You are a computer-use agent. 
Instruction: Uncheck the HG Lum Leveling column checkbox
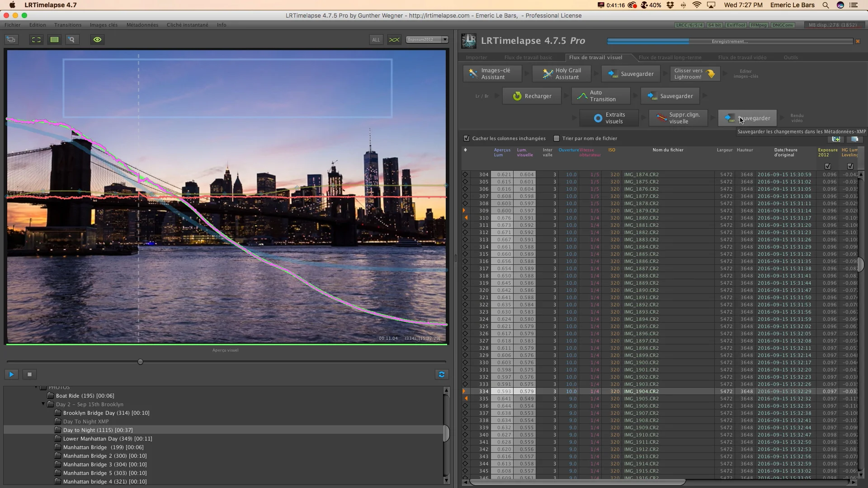850,166
